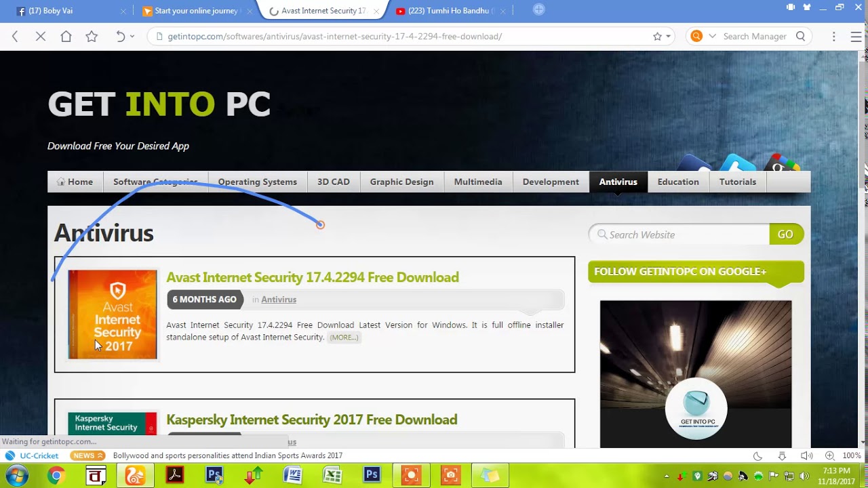Open the downloads arrow icon in status bar
868x488 pixels.
[x=782, y=456]
